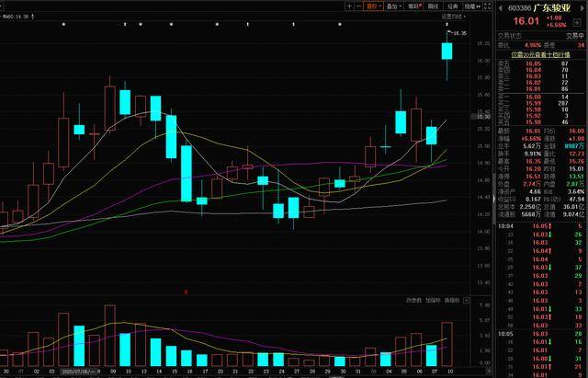The width and height of the screenshot is (588, 378).
Task: Click the panel divider collapse handle
Action: 494,199
